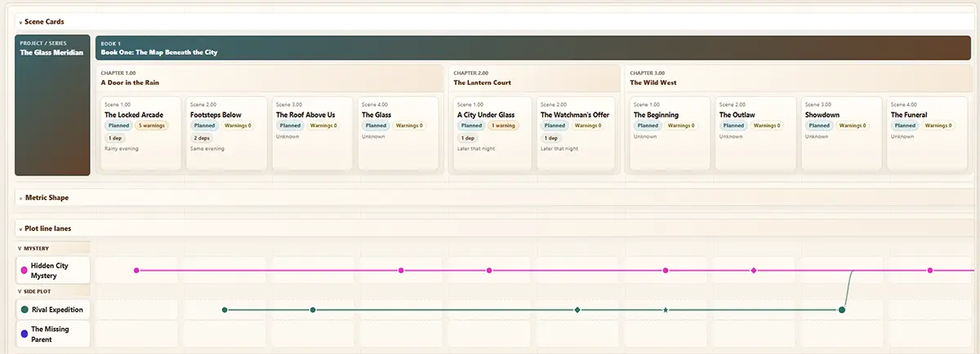Viewport: 980px width, 354px height.
Task: Open The Glass scene card
Action: pyautogui.click(x=398, y=133)
